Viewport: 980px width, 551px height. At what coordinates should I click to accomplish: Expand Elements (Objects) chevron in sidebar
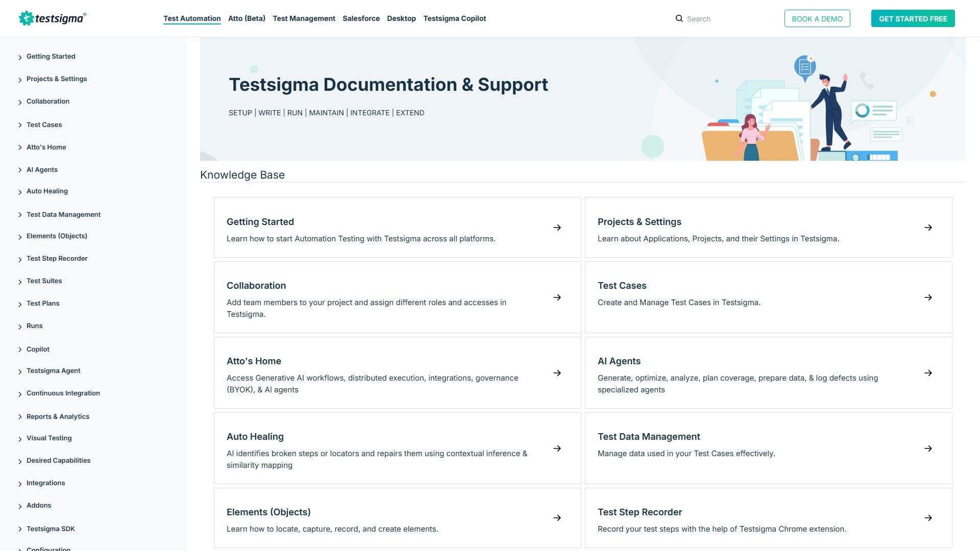[x=20, y=237]
